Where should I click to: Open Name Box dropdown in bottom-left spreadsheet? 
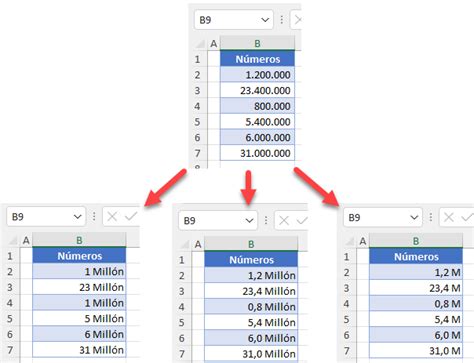coord(77,217)
